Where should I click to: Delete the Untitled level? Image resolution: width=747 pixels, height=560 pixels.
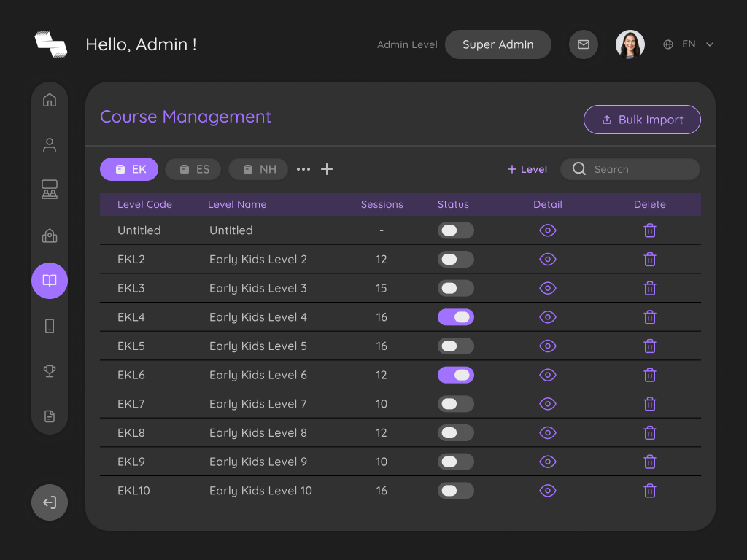pos(650,230)
